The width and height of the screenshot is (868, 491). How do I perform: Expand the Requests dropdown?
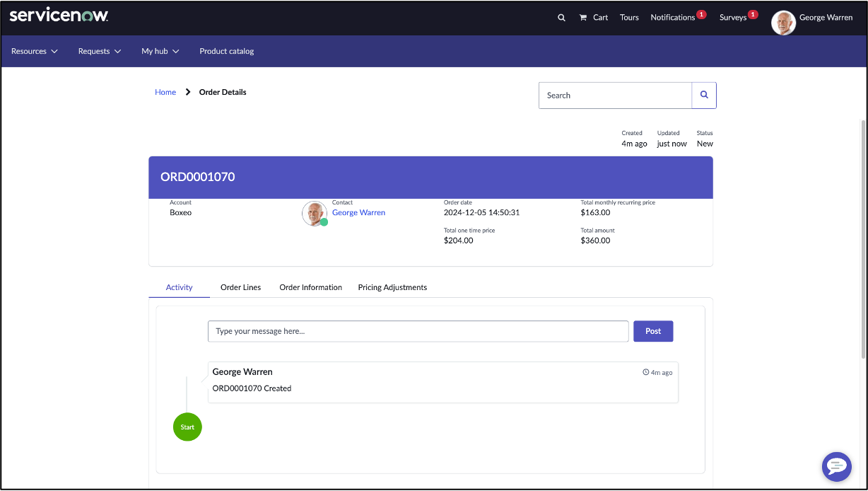click(x=100, y=51)
